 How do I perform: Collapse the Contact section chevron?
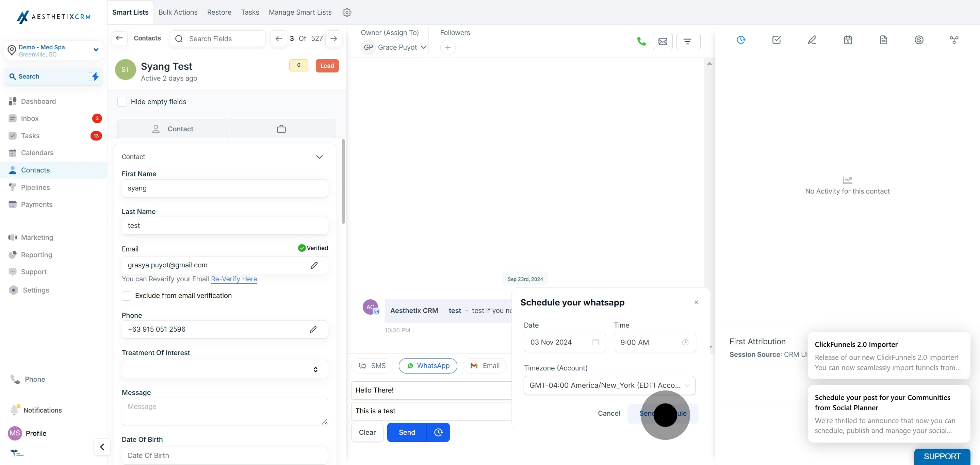click(x=320, y=157)
